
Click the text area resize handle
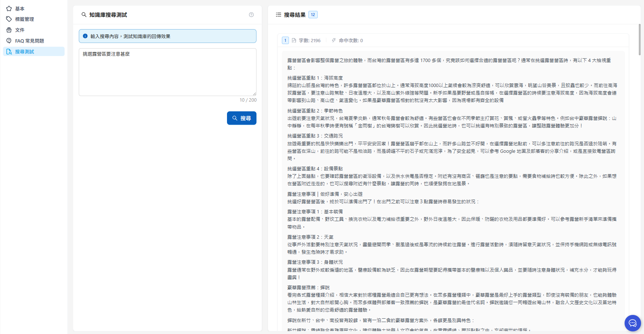tap(254, 94)
